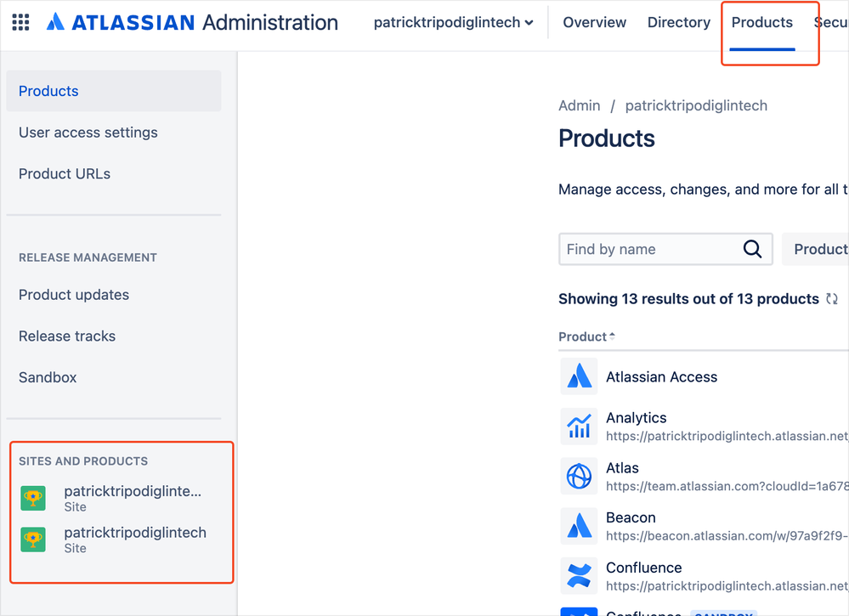Click the Beacon beacon.atlassian.com URL

(x=727, y=536)
